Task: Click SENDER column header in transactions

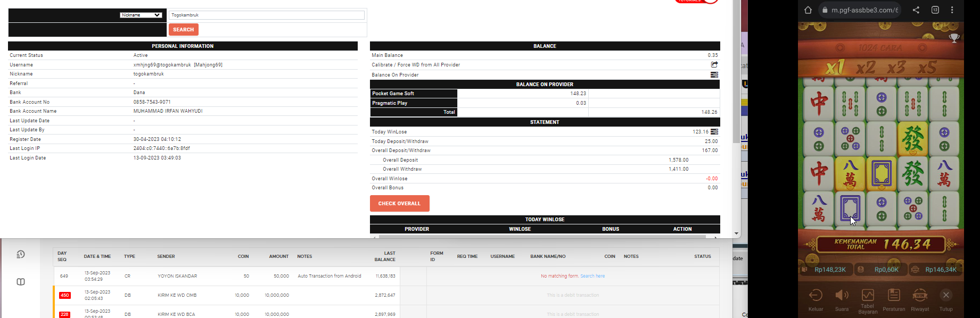Action: click(x=166, y=256)
